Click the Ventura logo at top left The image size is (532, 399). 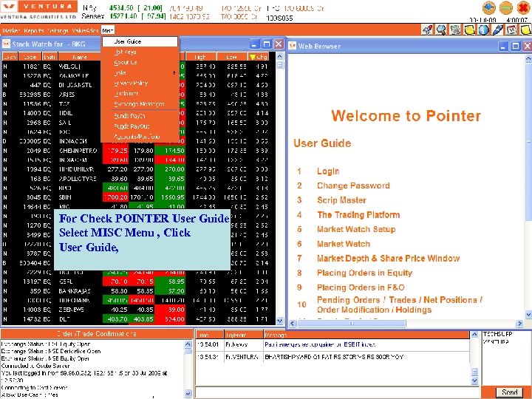(x=38, y=10)
